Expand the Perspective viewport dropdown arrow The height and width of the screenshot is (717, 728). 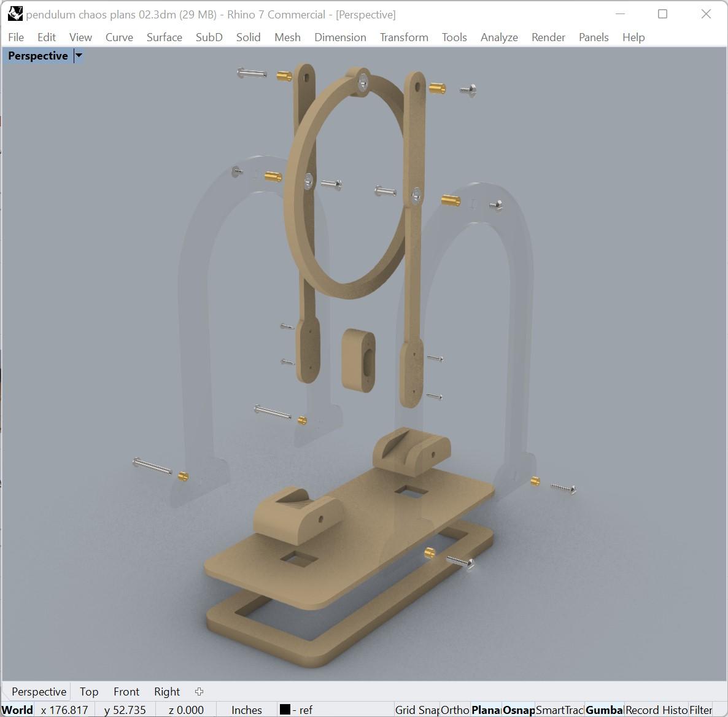point(79,56)
